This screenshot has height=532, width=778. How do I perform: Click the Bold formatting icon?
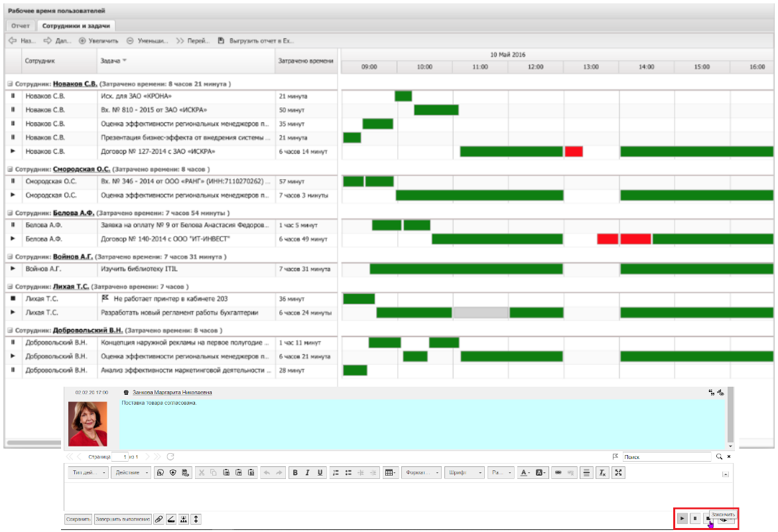coord(294,473)
